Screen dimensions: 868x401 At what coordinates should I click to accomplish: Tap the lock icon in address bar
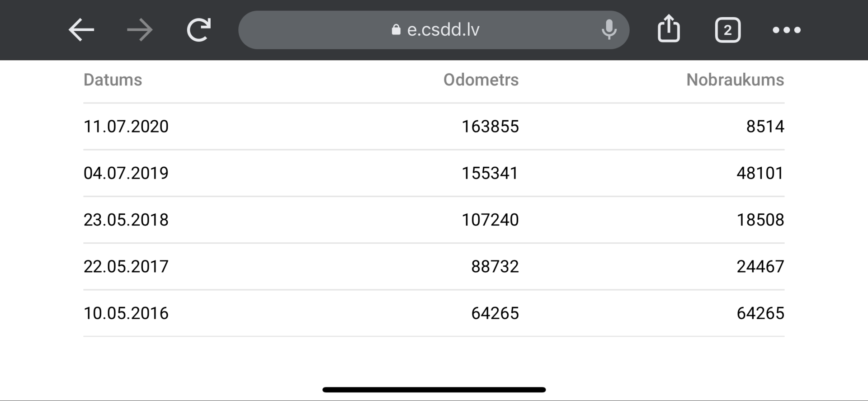[x=396, y=30]
